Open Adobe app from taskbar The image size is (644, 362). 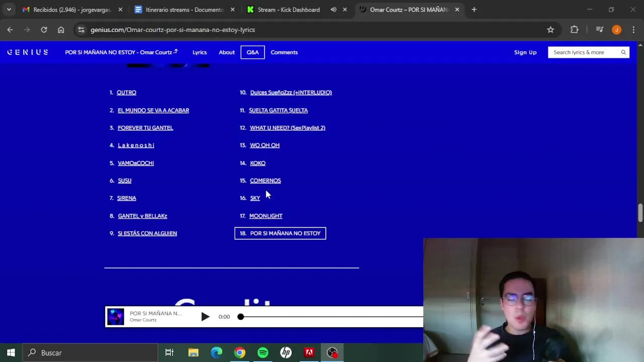click(x=309, y=353)
